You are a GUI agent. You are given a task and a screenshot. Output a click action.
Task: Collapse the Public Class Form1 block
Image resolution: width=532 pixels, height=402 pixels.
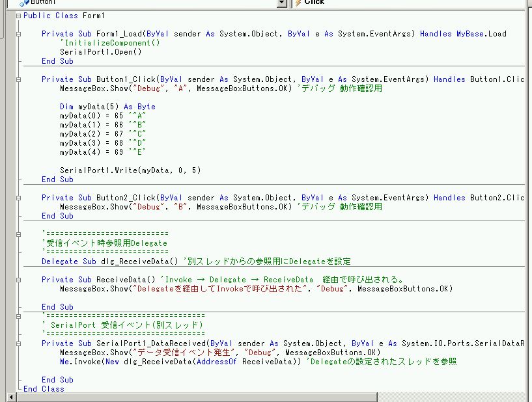click(x=19, y=16)
